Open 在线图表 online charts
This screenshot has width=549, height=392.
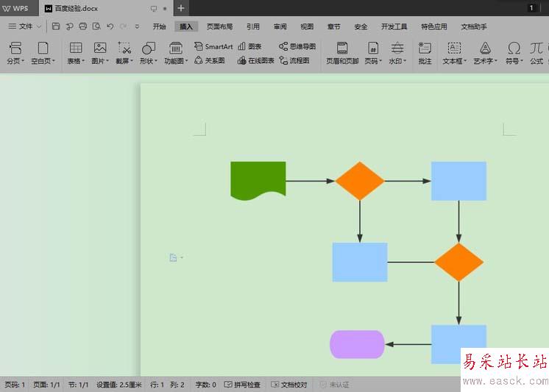point(255,60)
